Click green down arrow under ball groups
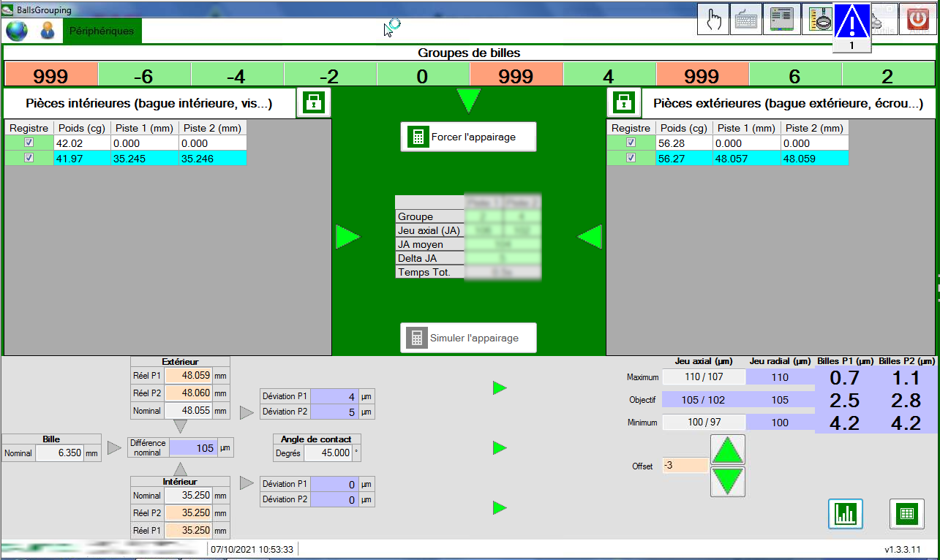Viewport: 940px width, 560px height. tap(468, 100)
